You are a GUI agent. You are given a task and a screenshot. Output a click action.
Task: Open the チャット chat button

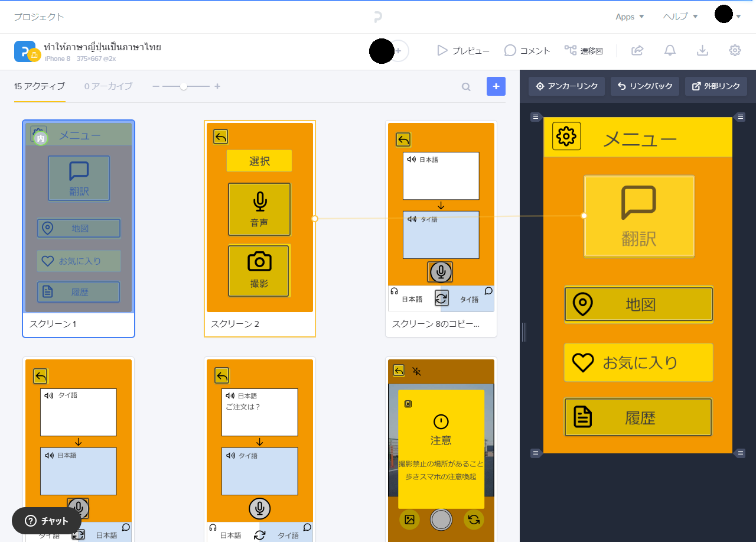(47, 521)
